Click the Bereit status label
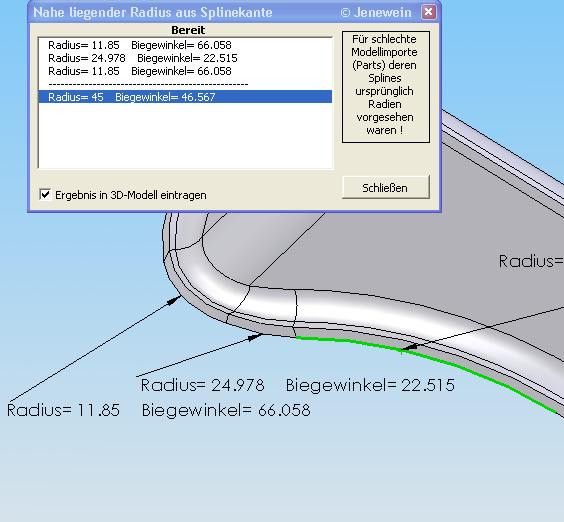Viewport: 564px width, 522px height. click(188, 30)
